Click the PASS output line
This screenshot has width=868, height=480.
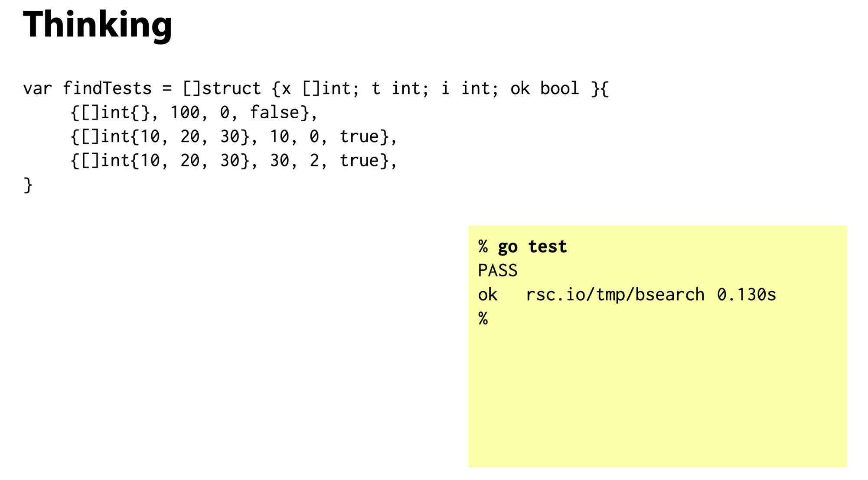point(497,271)
